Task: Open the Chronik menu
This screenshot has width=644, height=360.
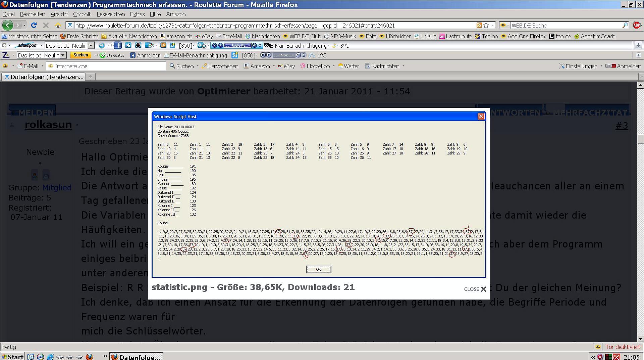Action: click(x=82, y=14)
